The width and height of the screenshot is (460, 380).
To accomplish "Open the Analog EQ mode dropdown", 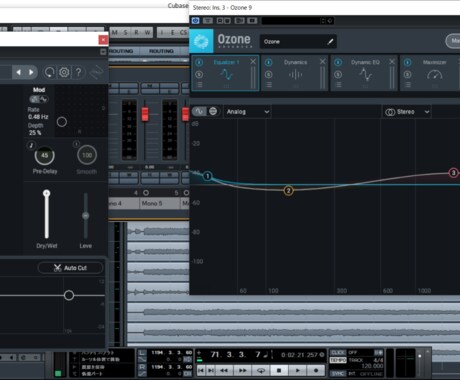I will click(x=247, y=112).
